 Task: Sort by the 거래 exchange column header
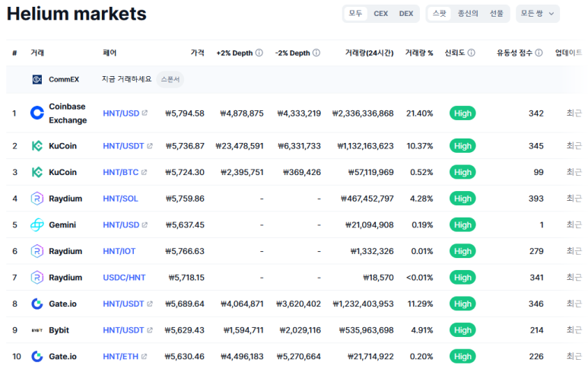[x=37, y=52]
